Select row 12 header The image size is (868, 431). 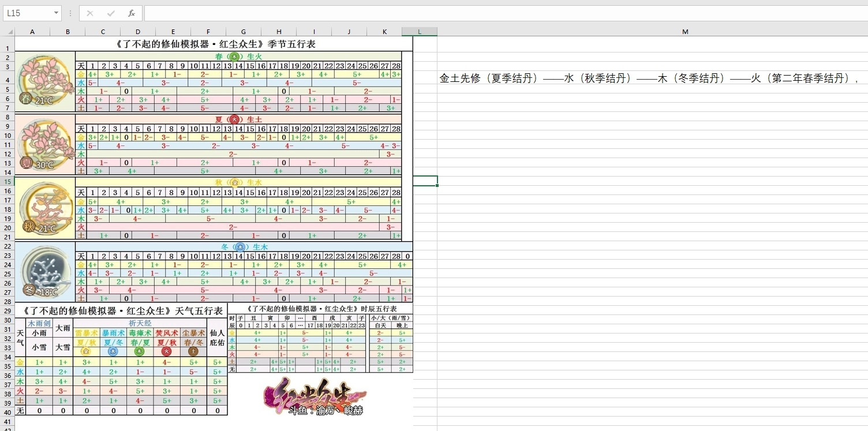8,153
